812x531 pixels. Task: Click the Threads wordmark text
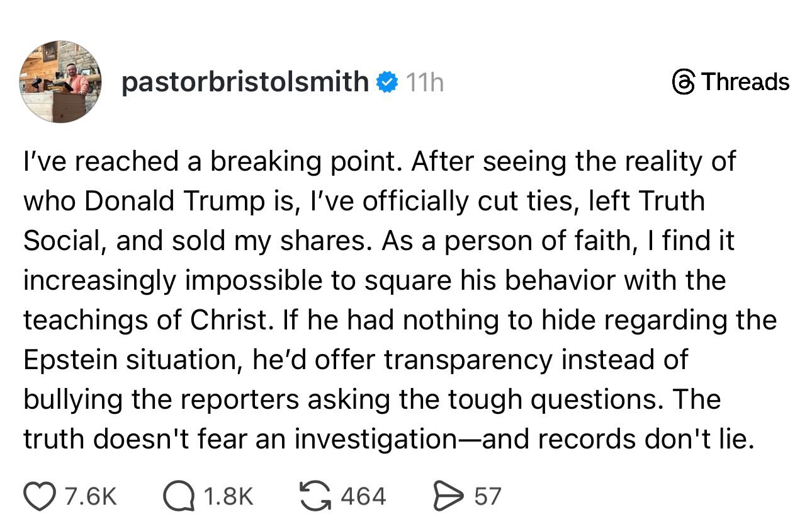point(745,82)
